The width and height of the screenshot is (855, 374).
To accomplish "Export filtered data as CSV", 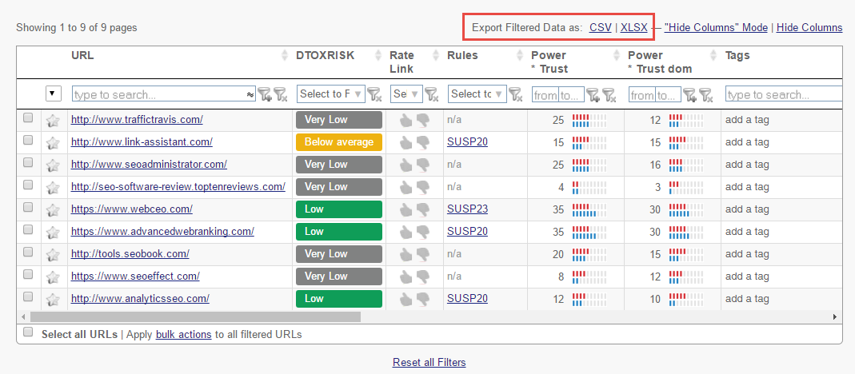I will point(600,27).
